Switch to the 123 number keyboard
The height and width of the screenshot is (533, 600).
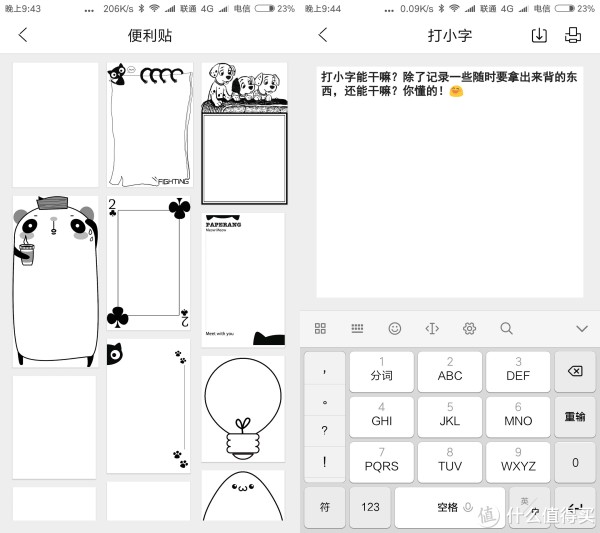point(370,507)
